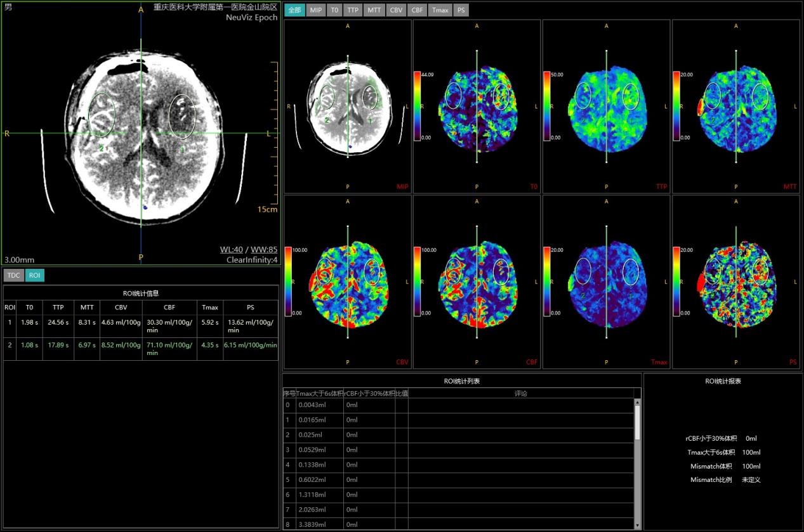Click the CBV map color scale bar

pyautogui.click(x=288, y=282)
